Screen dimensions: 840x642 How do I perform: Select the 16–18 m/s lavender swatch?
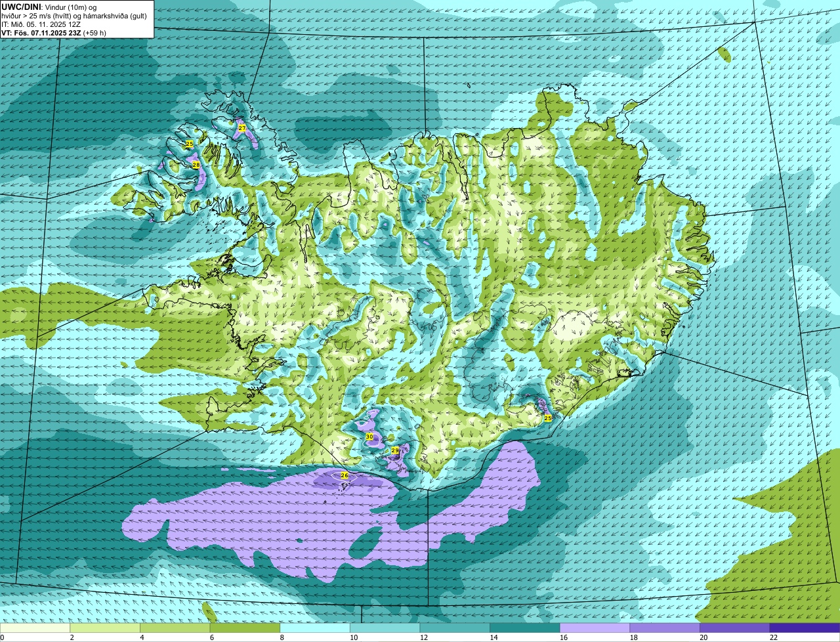click(x=595, y=628)
